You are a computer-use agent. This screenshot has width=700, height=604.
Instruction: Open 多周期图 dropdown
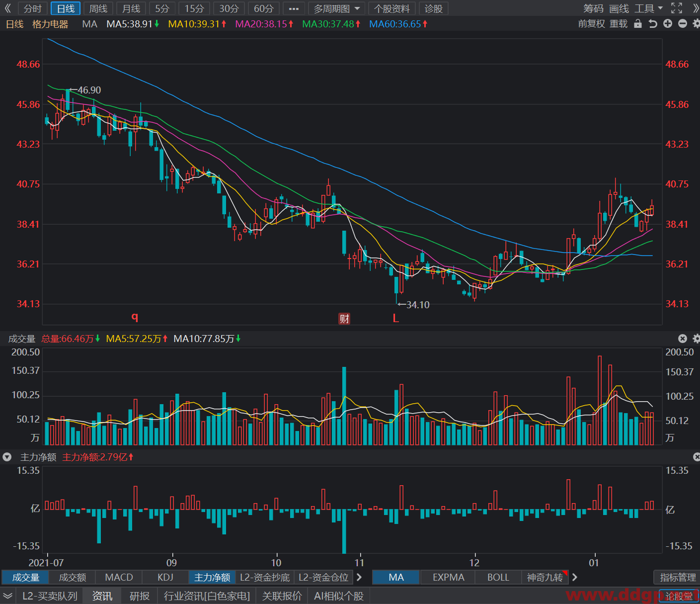point(336,8)
